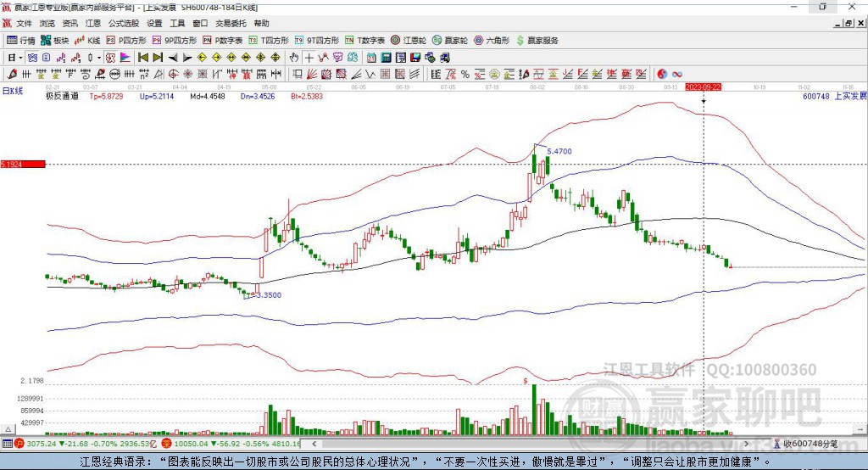Jump to last bar with skip-forward icon

[158, 58]
